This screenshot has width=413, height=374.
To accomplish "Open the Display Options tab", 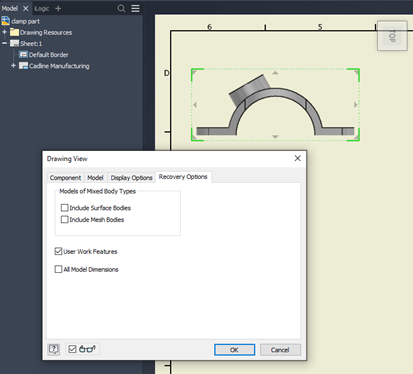I will click(x=131, y=178).
